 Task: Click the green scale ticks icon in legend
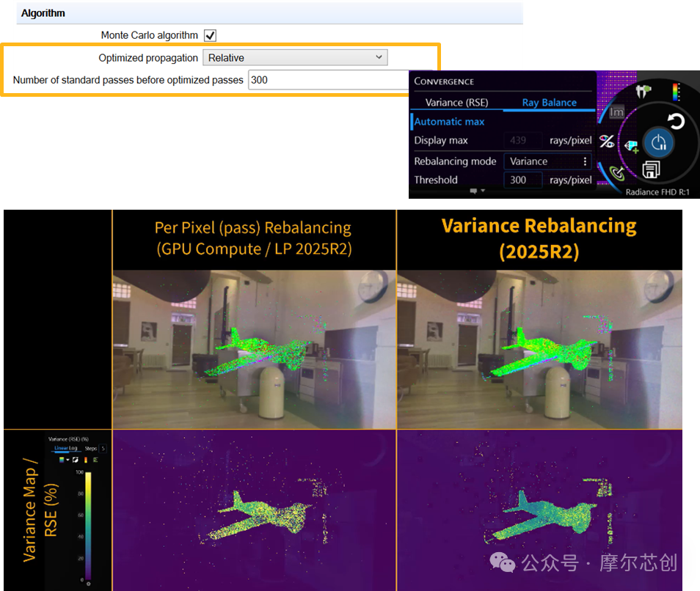(95, 460)
